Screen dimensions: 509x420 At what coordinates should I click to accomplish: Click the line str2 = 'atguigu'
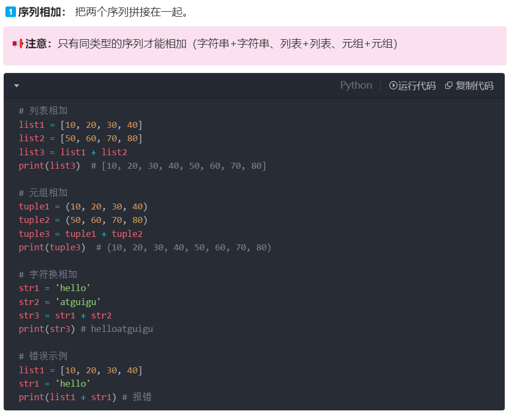point(60,302)
